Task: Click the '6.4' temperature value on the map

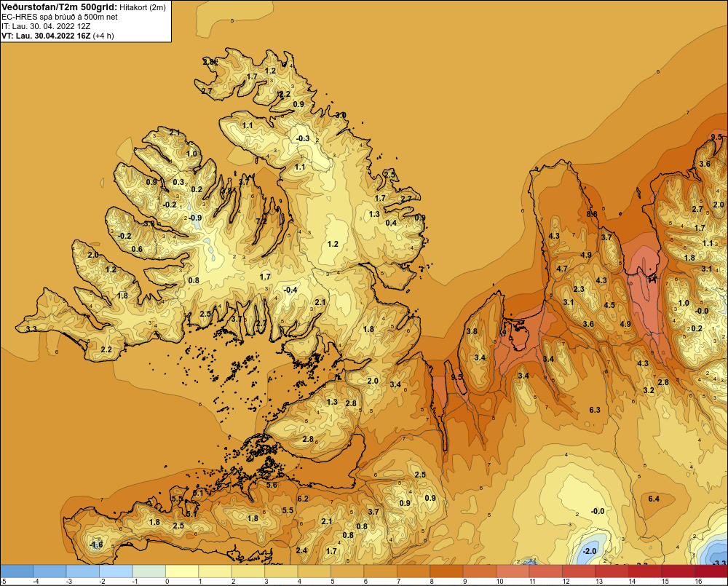Action: pyautogui.click(x=654, y=499)
